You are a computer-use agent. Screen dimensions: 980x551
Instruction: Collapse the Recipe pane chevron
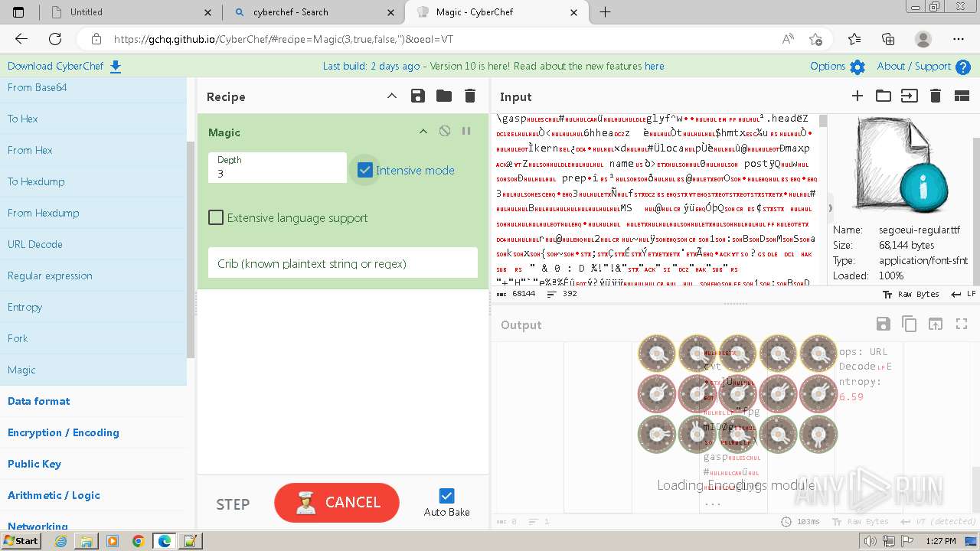tap(391, 96)
